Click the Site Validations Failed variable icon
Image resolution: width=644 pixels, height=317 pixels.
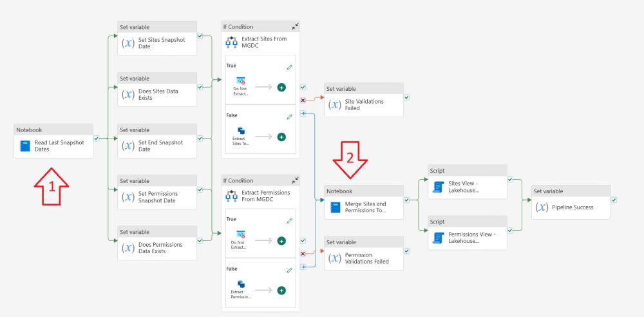[336, 105]
